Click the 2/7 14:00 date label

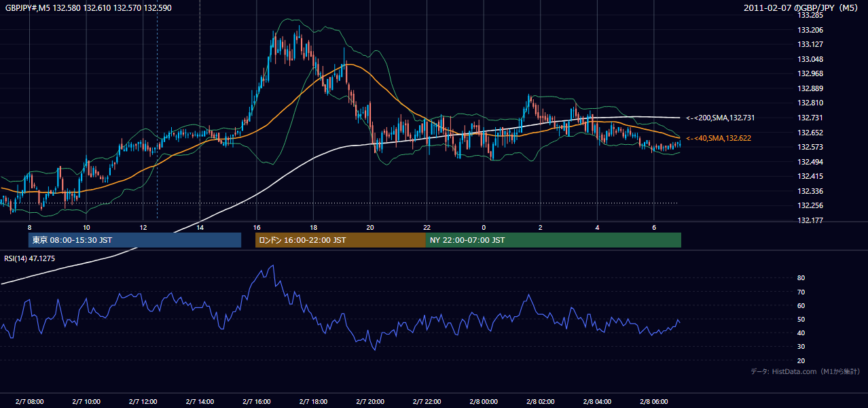click(x=200, y=401)
